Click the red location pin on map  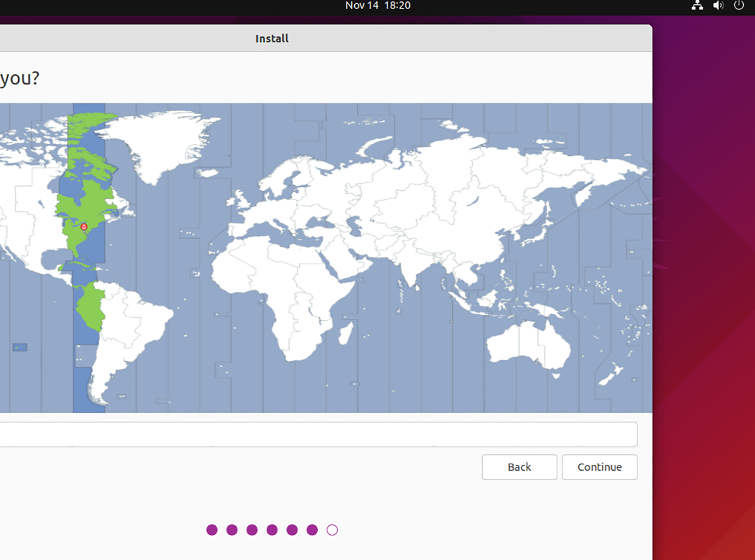point(84,227)
